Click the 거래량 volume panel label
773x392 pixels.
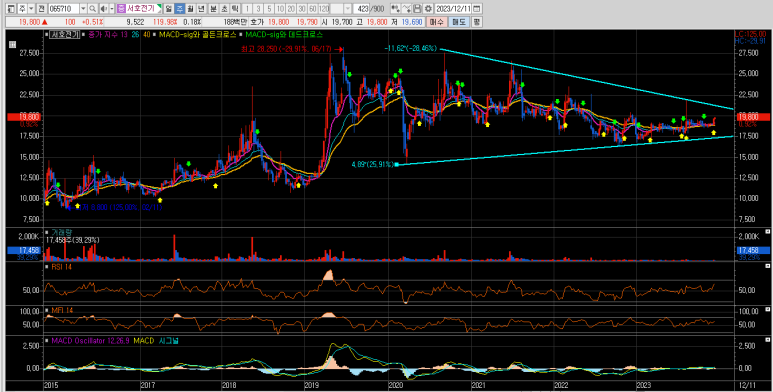(x=61, y=232)
